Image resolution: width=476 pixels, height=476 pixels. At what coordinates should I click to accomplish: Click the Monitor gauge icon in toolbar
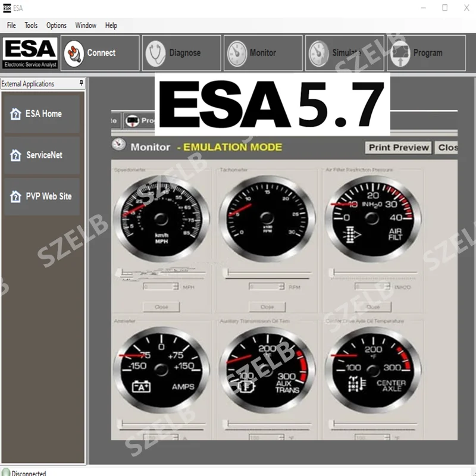coord(237,54)
